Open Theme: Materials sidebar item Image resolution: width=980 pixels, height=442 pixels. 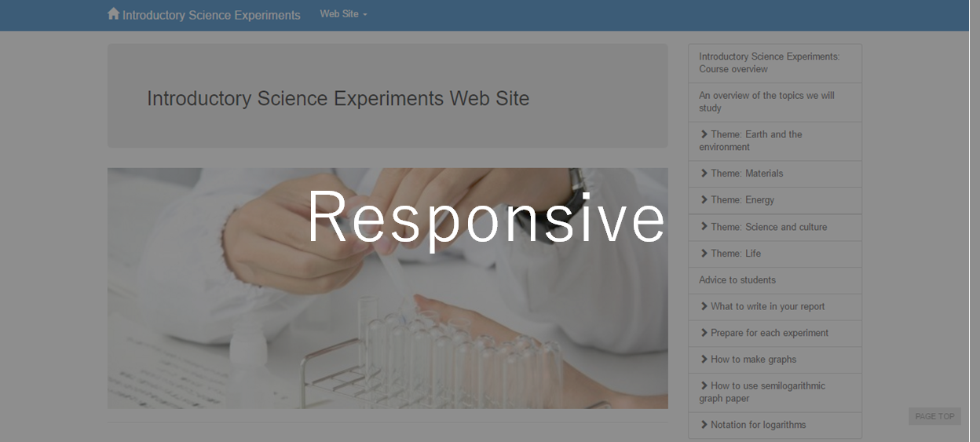click(x=775, y=174)
